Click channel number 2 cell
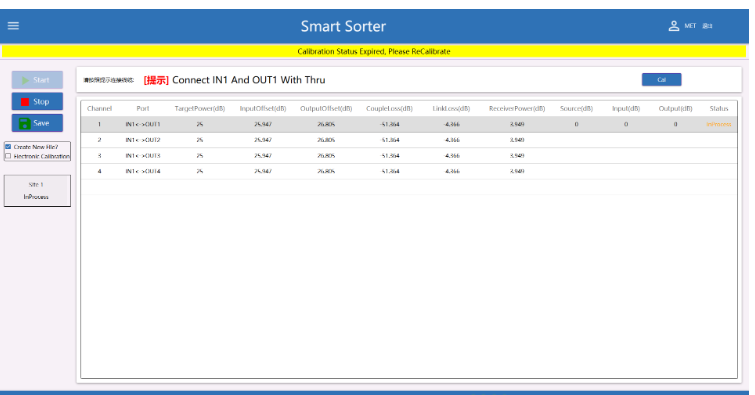The image size is (755, 395). coord(99,140)
